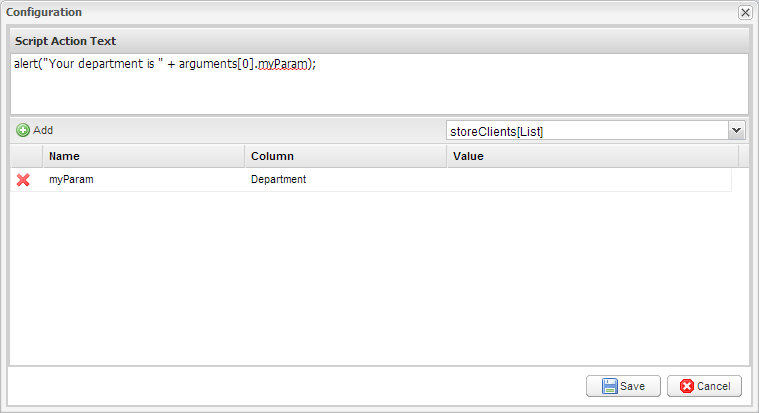Click into the Script Action Text area

(380, 84)
